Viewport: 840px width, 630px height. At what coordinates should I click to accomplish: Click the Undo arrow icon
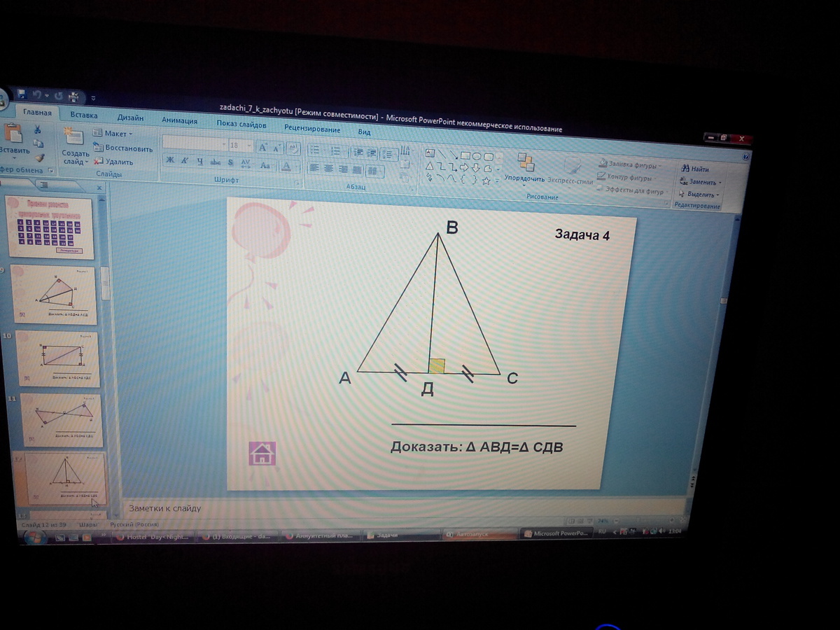coord(37,94)
